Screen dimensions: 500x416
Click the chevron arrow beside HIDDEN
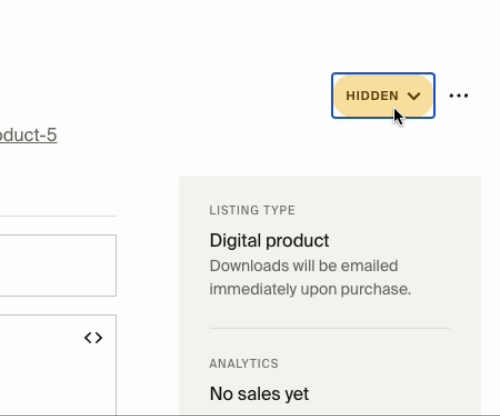click(x=414, y=96)
